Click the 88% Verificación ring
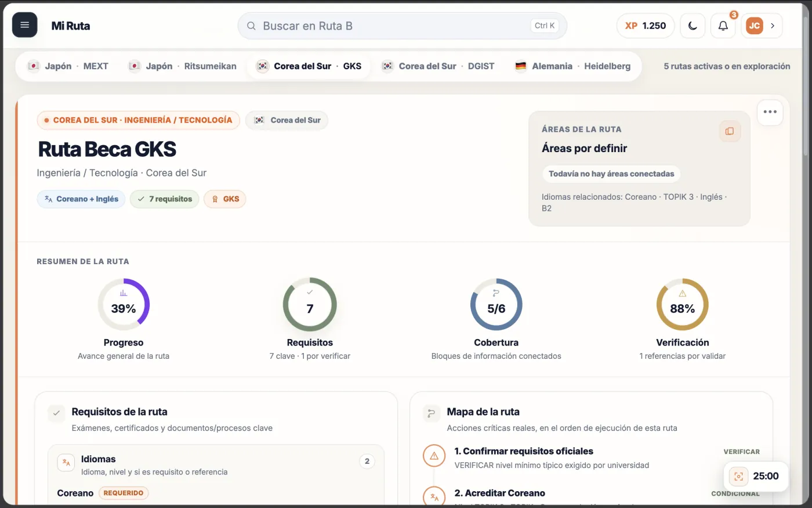The image size is (812, 508). [682, 305]
